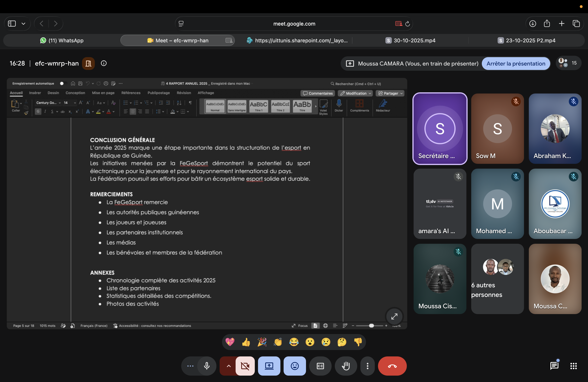Select the Secrétaire participant tile
Viewport: 588px width, 382px height.
tap(440, 128)
